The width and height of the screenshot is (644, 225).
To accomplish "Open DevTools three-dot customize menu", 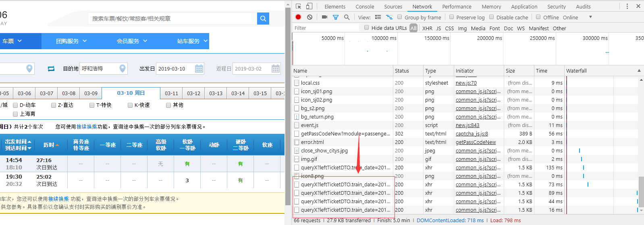I will (x=627, y=6).
